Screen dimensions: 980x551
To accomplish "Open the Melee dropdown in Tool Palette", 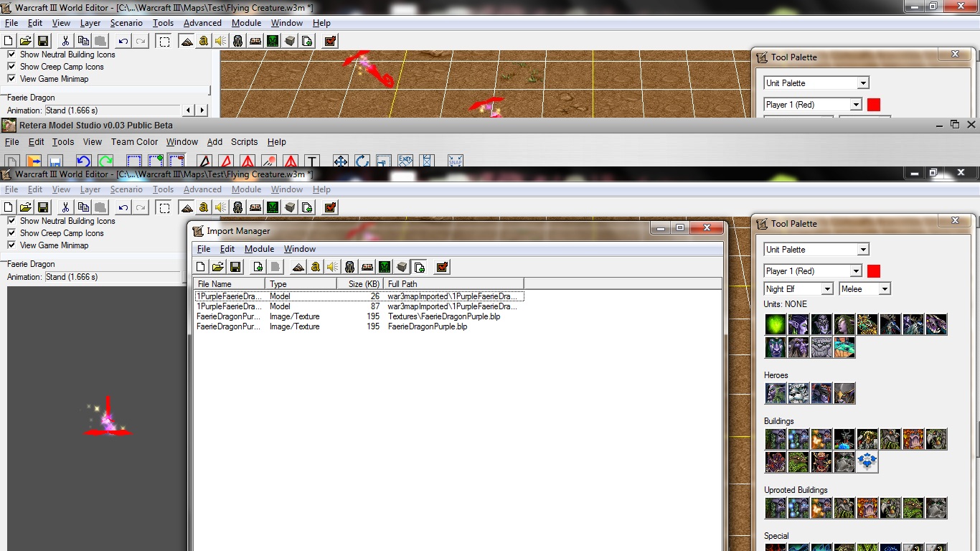I will coord(864,289).
